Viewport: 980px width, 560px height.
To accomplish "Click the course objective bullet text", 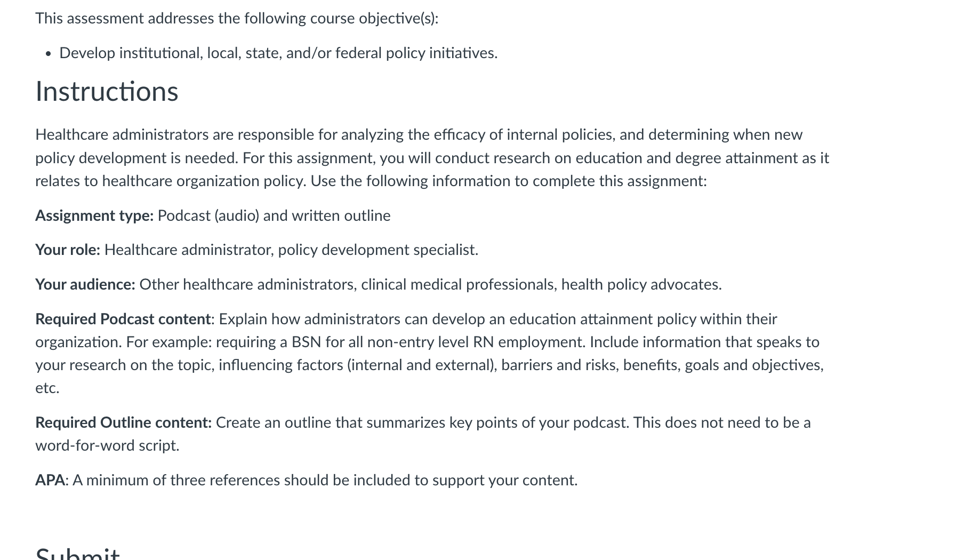I will point(278,53).
